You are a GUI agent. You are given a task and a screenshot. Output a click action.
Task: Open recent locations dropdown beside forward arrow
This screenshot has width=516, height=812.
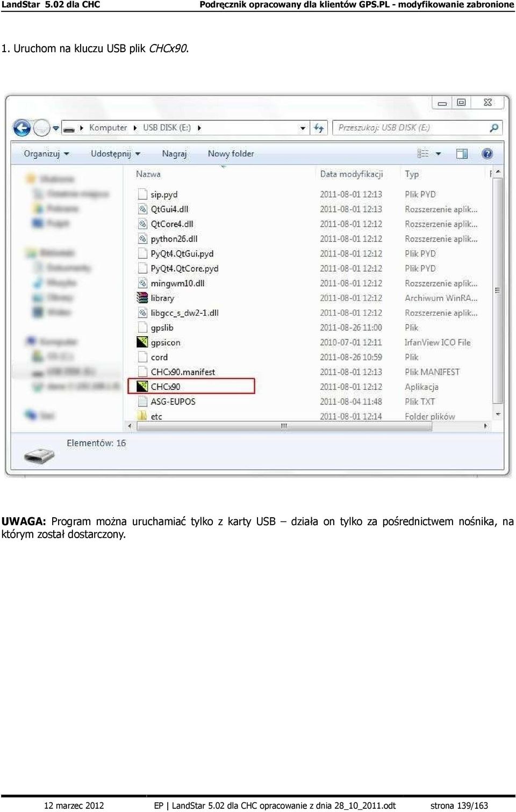click(55, 128)
